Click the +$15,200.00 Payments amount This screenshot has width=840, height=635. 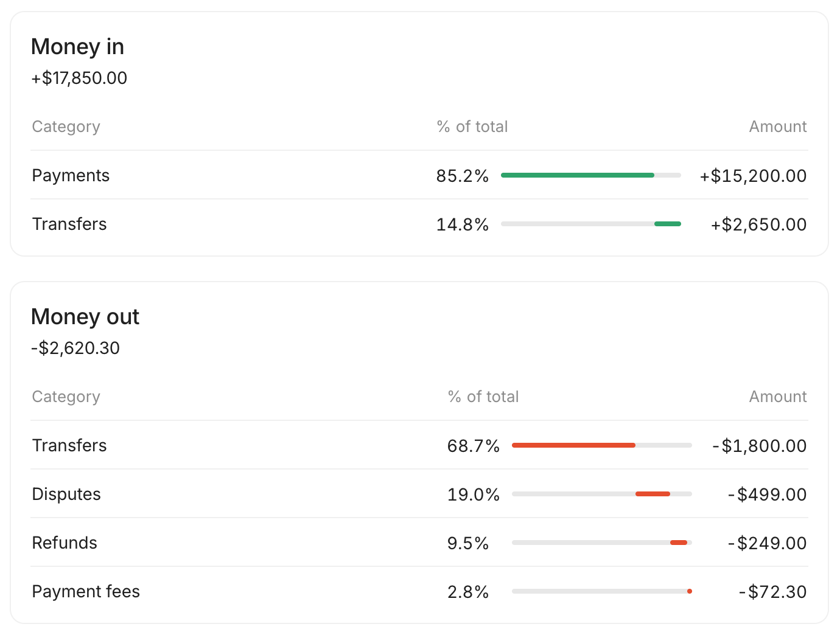[753, 176]
